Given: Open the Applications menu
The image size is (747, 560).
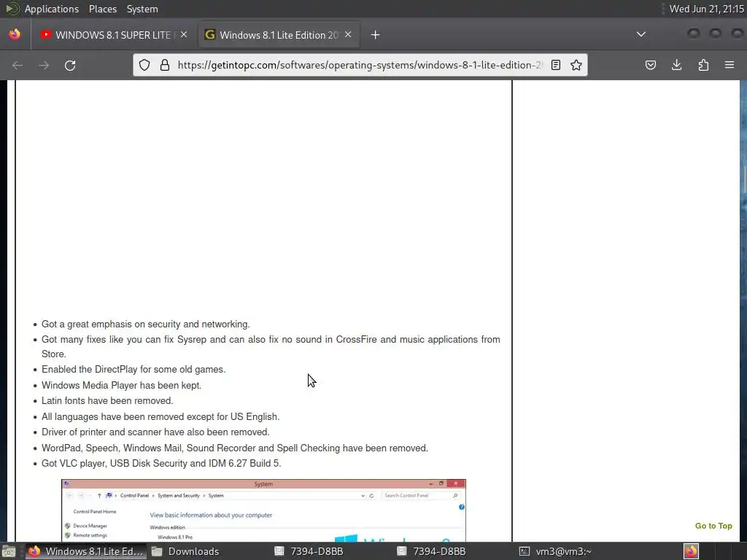Looking at the screenshot, I should point(52,9).
